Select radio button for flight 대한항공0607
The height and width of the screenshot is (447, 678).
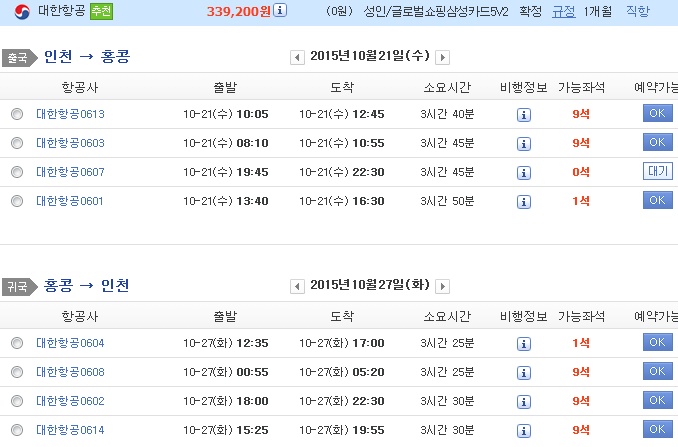click(17, 172)
